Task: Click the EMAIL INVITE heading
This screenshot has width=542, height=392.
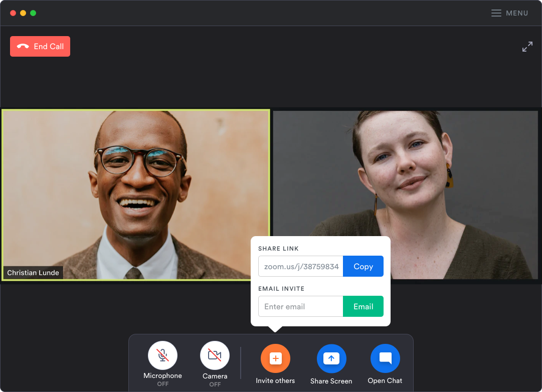Action: click(x=281, y=289)
